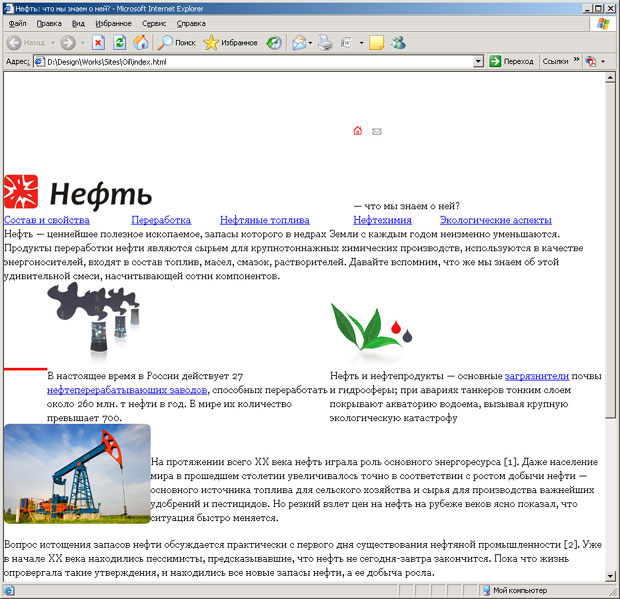The width and height of the screenshot is (620, 599).
Task: Click the scrollbar up arrow
Action: [x=610, y=78]
